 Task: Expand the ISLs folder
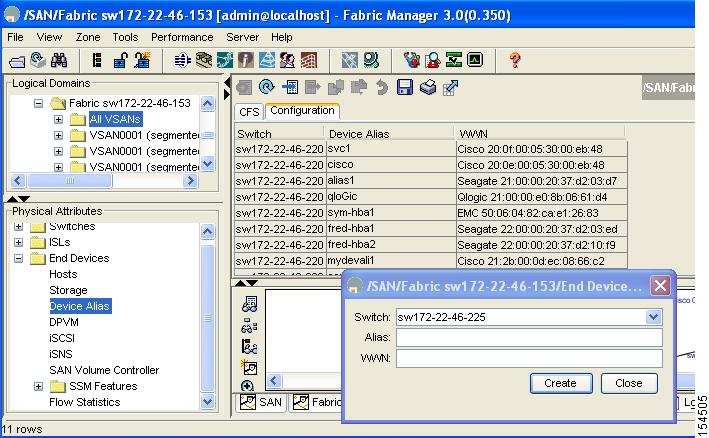tap(19, 242)
